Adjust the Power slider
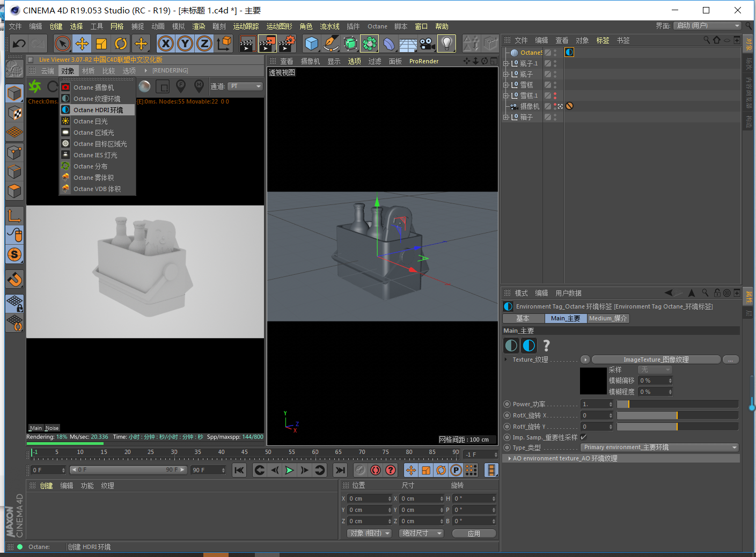756x557 pixels. click(x=678, y=404)
